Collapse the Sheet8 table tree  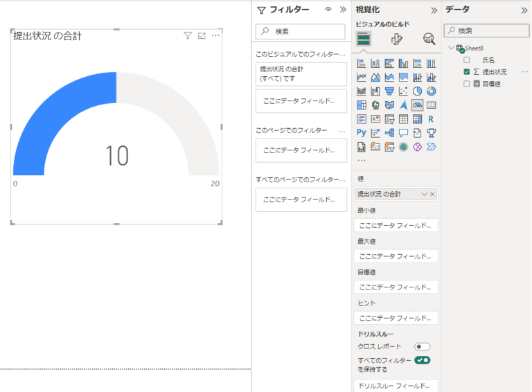point(451,48)
